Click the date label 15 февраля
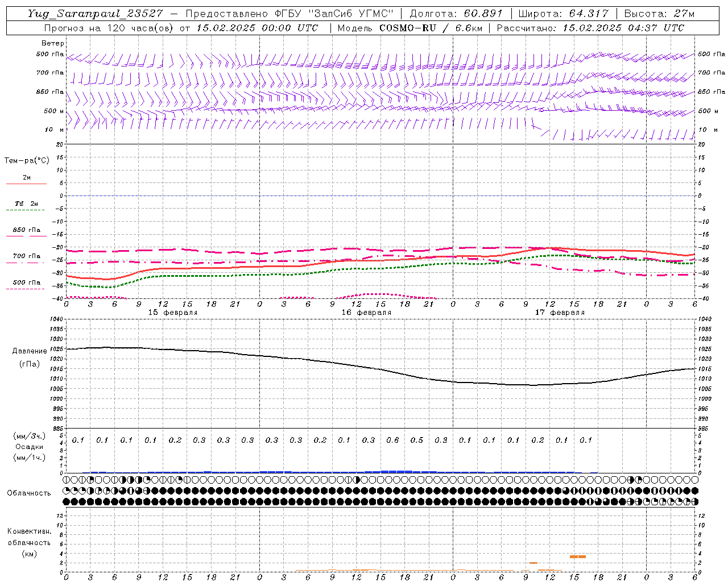728x582 pixels. click(x=173, y=313)
